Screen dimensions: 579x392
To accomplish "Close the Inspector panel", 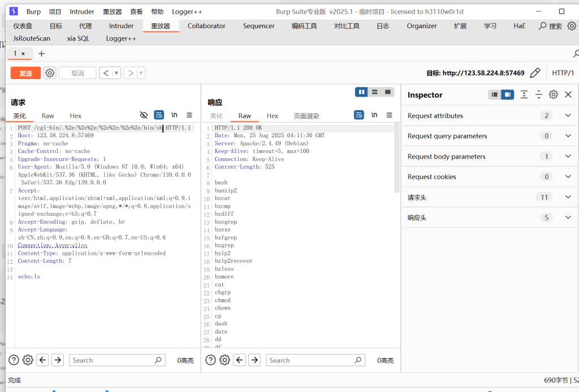I will [x=568, y=95].
